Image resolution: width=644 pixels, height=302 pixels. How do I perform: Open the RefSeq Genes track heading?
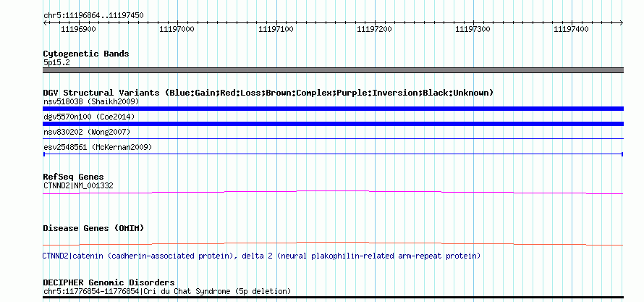point(74,177)
